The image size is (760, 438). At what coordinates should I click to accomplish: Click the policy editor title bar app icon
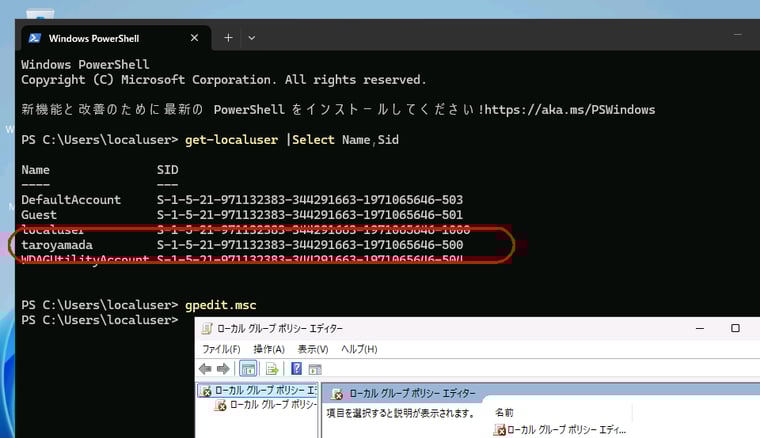pyautogui.click(x=207, y=328)
